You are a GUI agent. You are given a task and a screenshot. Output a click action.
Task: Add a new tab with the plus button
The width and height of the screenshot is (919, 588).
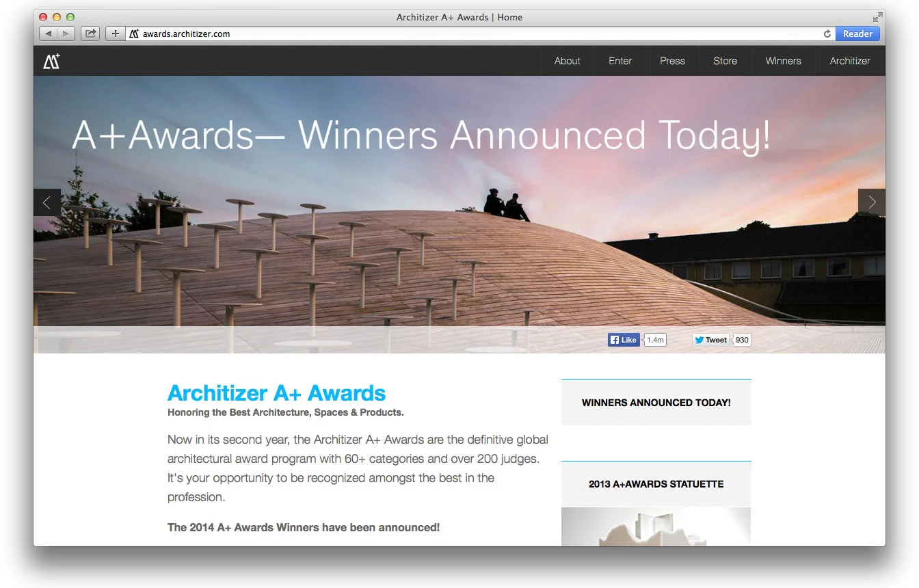pyautogui.click(x=115, y=34)
